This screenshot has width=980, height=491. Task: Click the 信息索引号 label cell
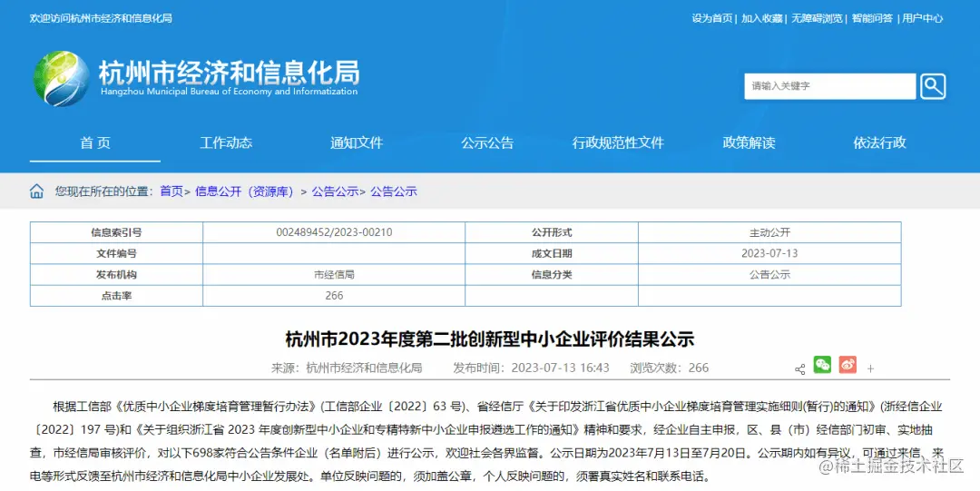pyautogui.click(x=116, y=232)
